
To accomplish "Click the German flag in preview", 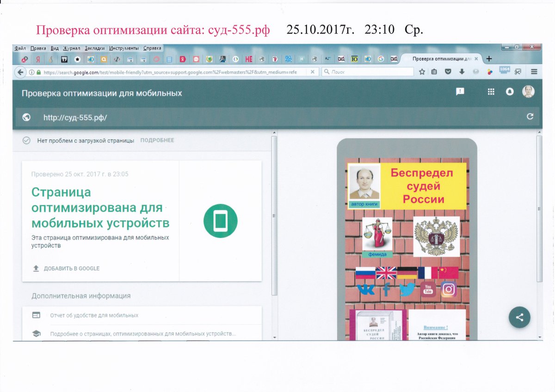I will click(x=407, y=273).
